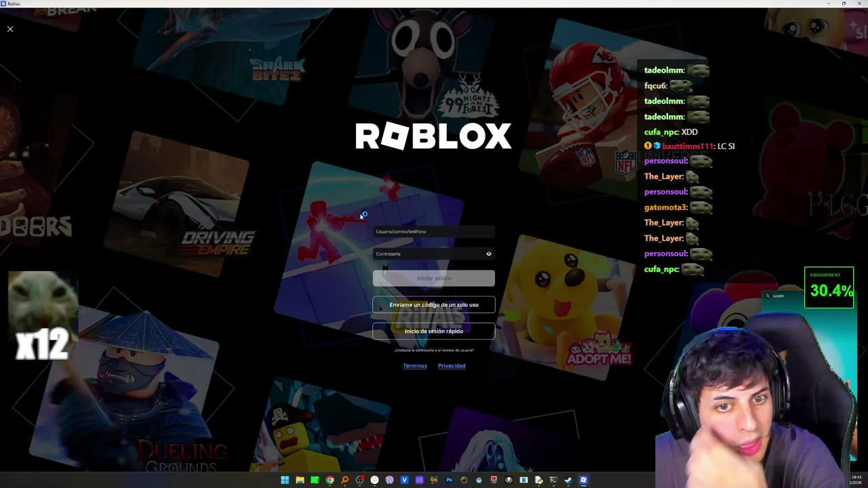Launch the green Kick app in taskbar
868x488 pixels.
(315, 481)
